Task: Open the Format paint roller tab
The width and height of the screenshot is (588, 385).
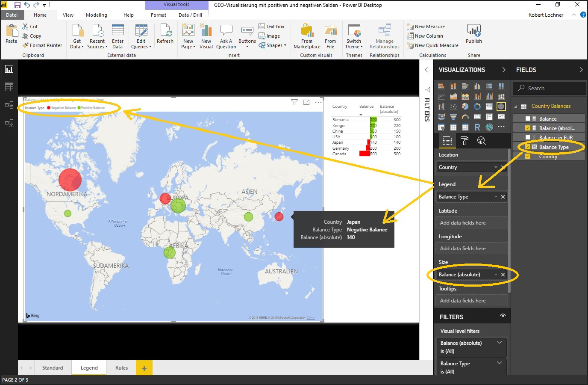Action: [465, 141]
